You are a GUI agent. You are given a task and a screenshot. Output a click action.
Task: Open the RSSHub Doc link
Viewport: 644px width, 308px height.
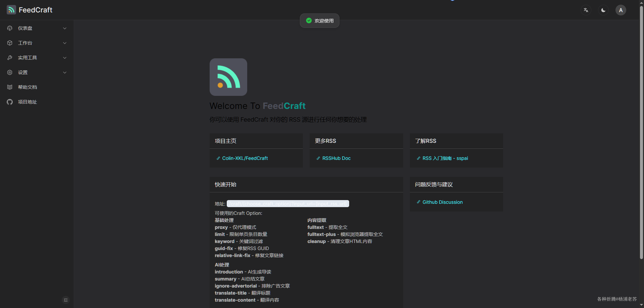click(336, 158)
